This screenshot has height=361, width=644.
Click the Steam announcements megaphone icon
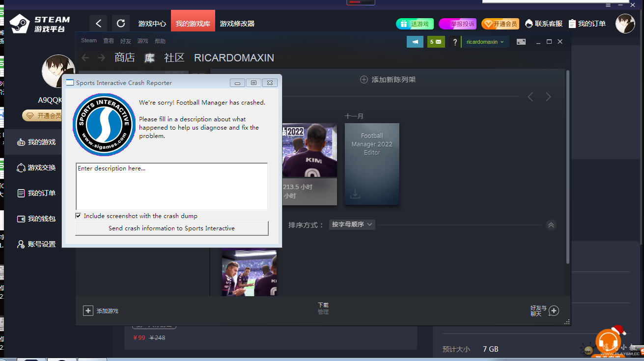(x=415, y=42)
